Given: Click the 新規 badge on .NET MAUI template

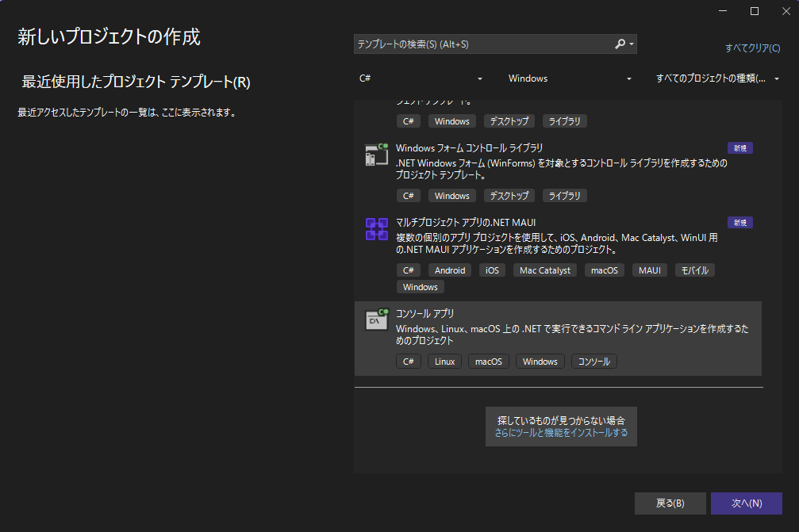Looking at the screenshot, I should pos(739,222).
